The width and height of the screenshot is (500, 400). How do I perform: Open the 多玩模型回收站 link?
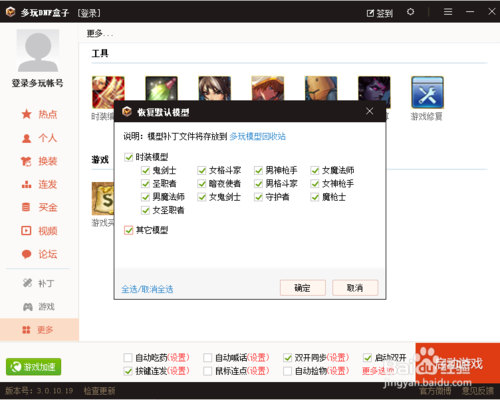pyautogui.click(x=258, y=136)
